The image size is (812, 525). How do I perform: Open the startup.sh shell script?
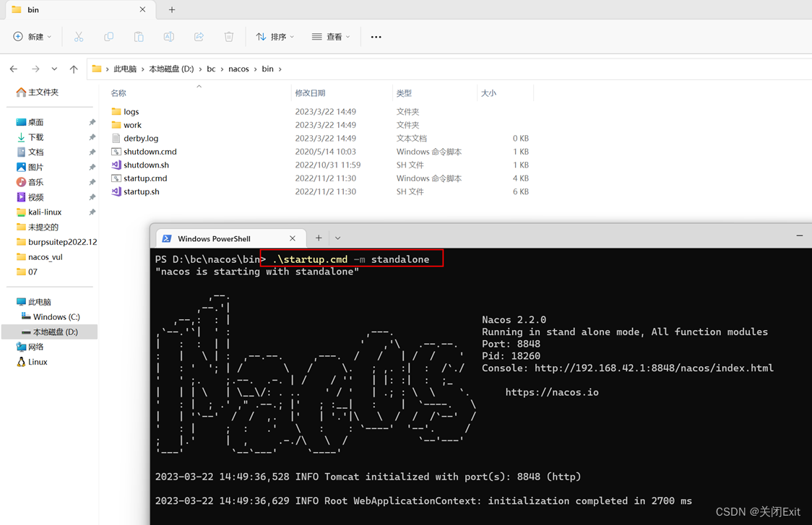(x=142, y=191)
